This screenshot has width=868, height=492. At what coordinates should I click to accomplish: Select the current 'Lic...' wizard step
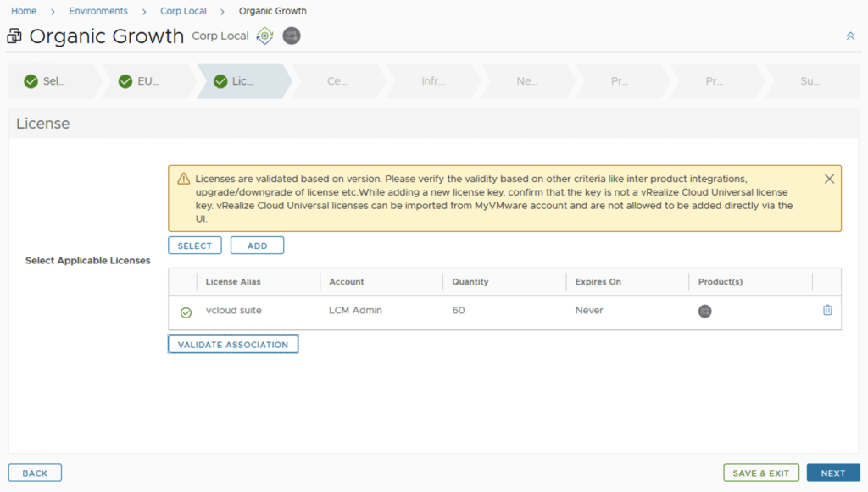point(235,81)
